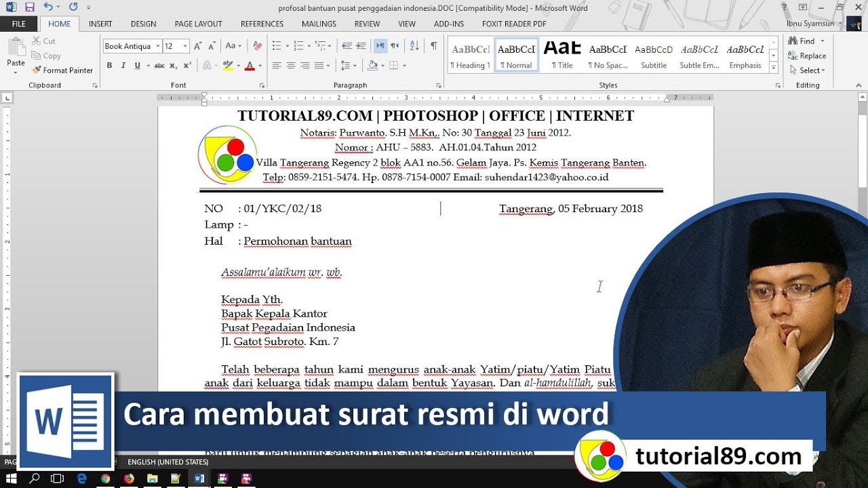This screenshot has height=488, width=868.
Task: Activate Format Painter
Action: pyautogui.click(x=62, y=70)
